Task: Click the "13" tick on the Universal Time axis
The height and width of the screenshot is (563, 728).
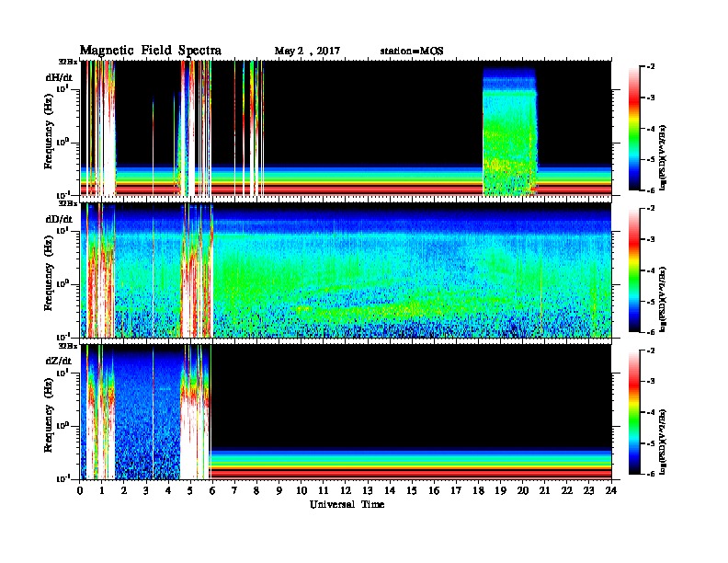Action: tap(368, 491)
